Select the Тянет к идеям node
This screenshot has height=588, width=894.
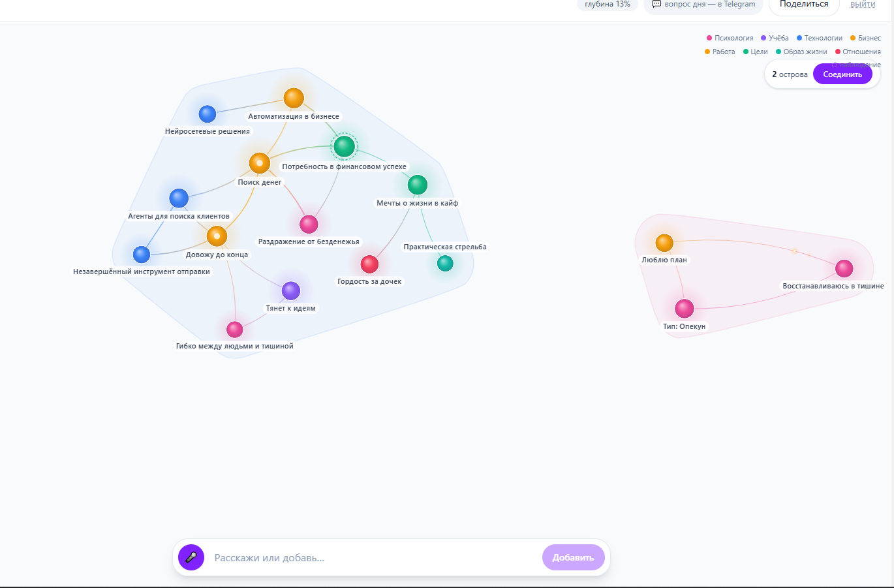291,290
